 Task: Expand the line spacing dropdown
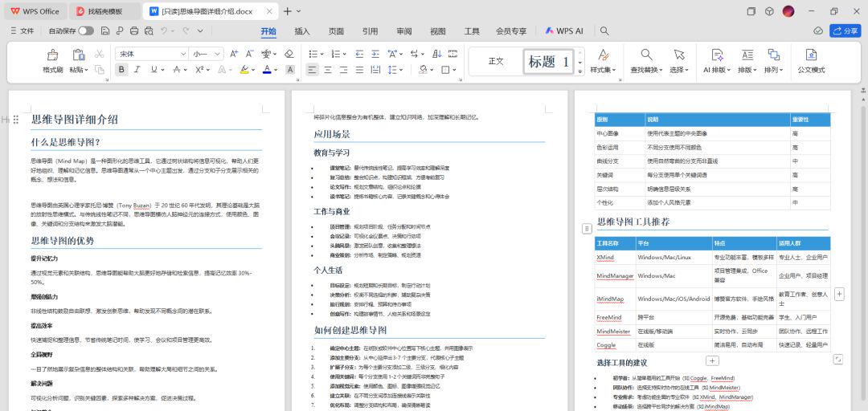[x=401, y=70]
